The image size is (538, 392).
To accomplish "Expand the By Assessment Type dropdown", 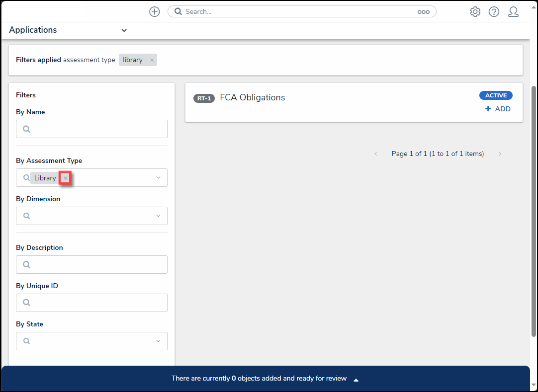I will [x=158, y=178].
